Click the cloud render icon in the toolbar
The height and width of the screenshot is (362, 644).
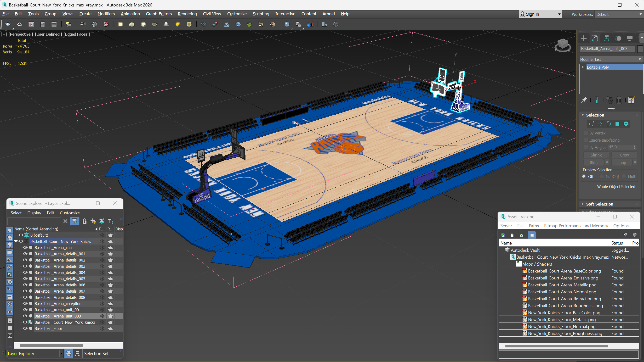[19, 24]
